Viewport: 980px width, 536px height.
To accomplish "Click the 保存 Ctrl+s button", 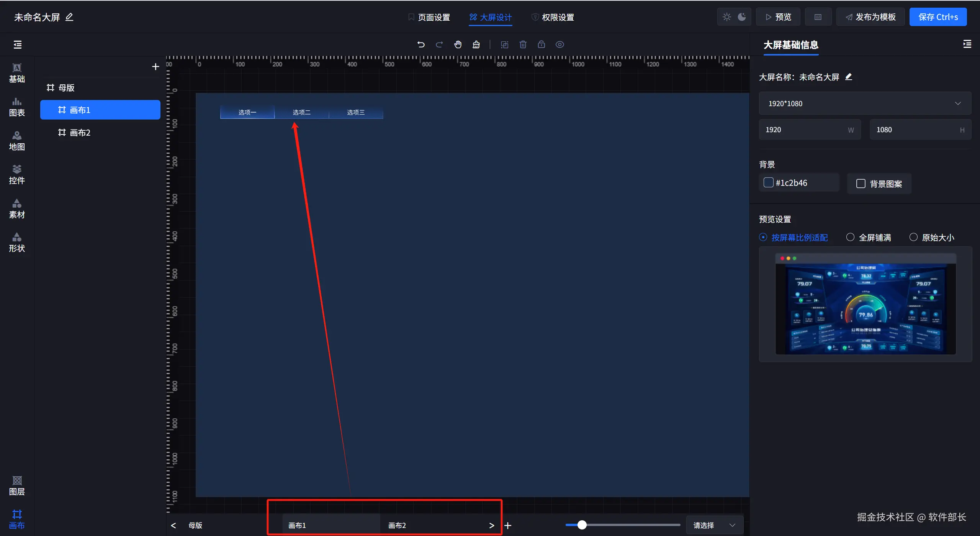I will [x=937, y=17].
